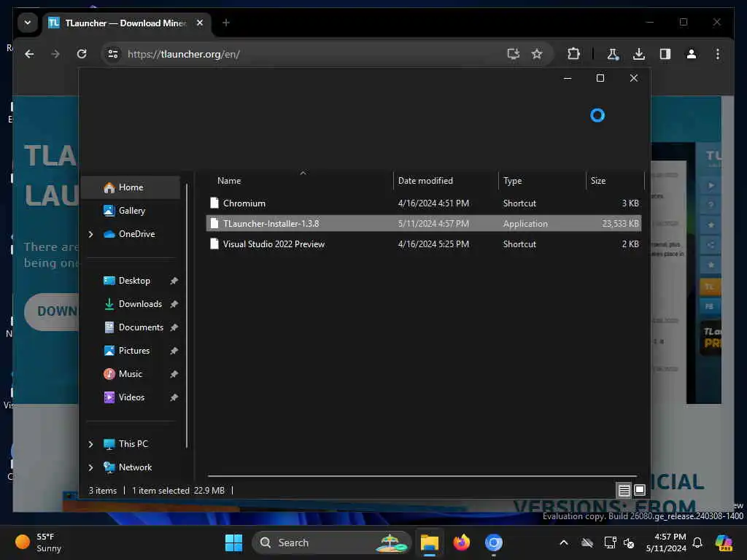The image size is (747, 560).
Task: Open weather widget 55°F Sunny
Action: pos(39,542)
